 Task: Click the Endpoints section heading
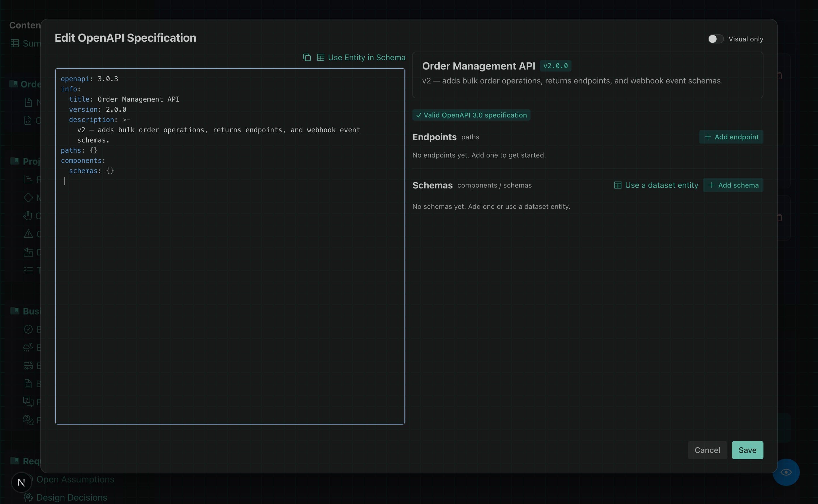(434, 137)
